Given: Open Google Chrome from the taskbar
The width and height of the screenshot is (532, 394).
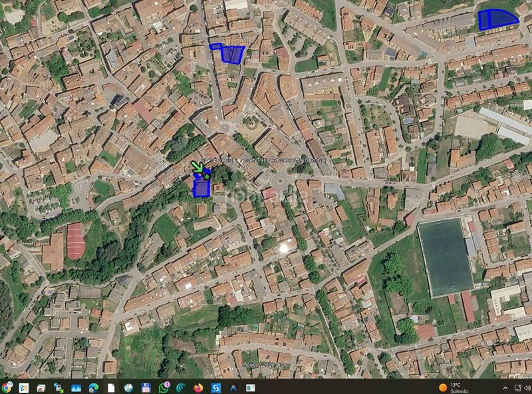Looking at the screenshot, I should click(6, 387).
